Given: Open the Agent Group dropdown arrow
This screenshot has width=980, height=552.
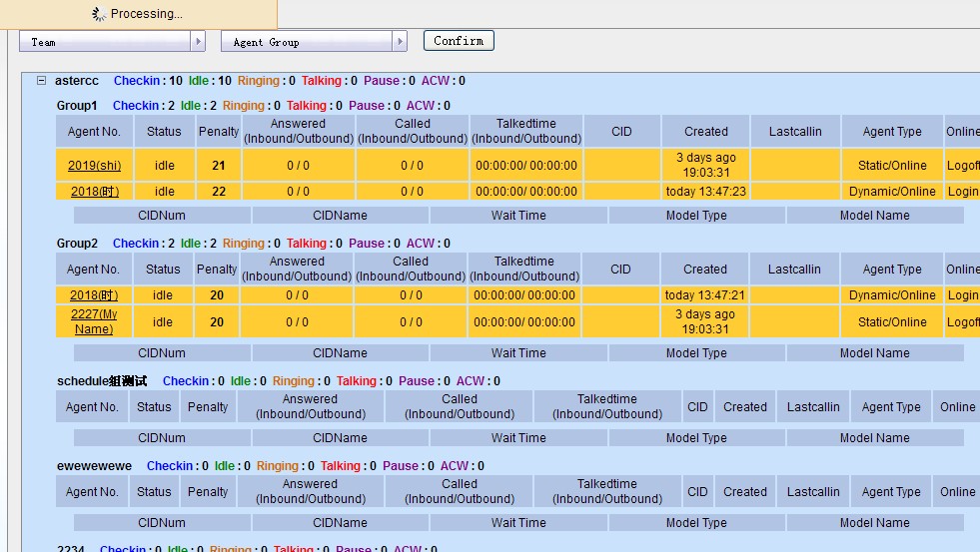Looking at the screenshot, I should pyautogui.click(x=401, y=42).
